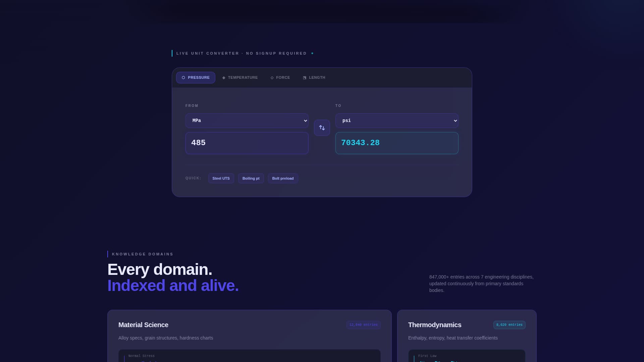
Task: Click the First Law formula label
Action: pos(427,356)
